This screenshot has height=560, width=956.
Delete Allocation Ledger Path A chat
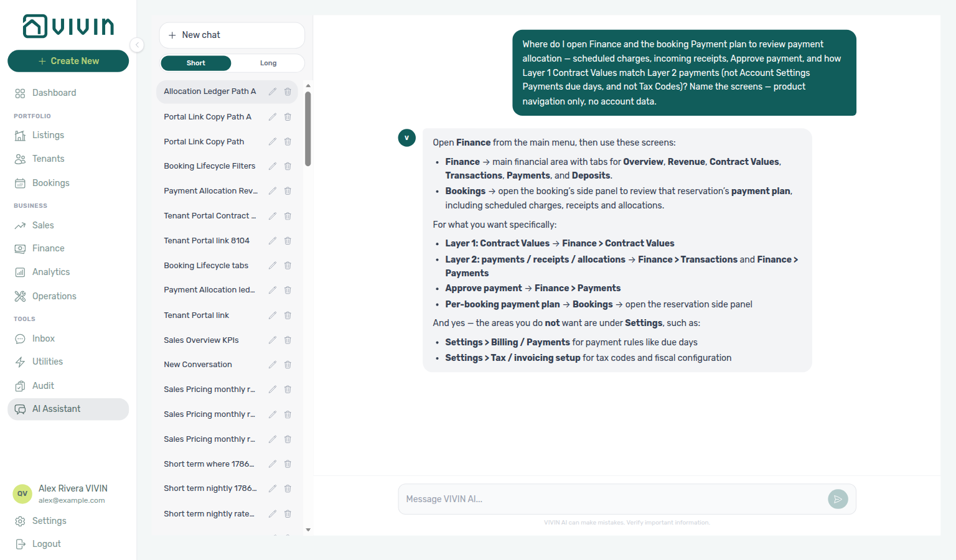(288, 91)
